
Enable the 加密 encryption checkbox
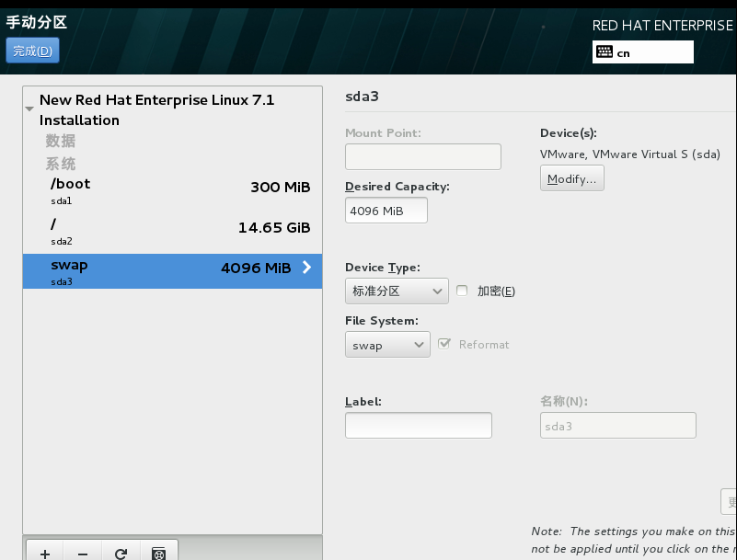coord(462,291)
